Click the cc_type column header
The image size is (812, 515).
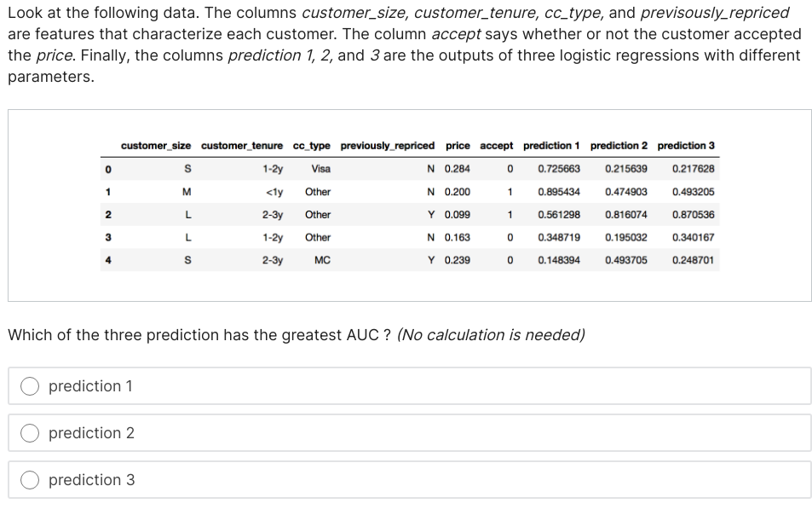pos(311,146)
